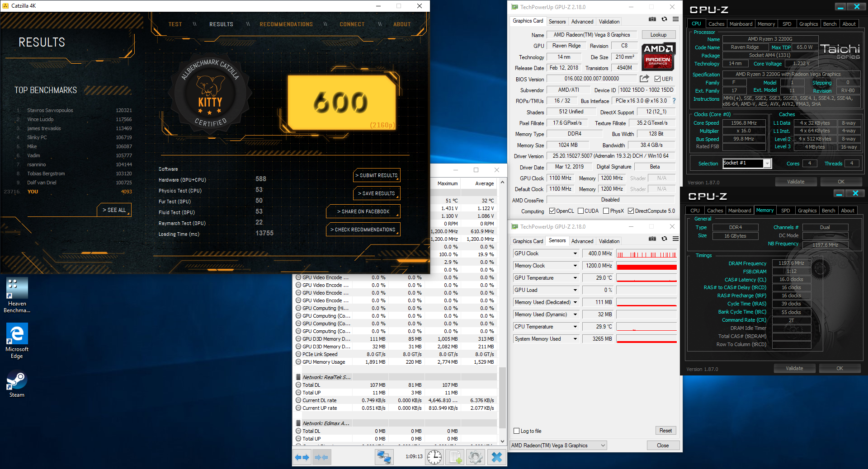Click sensor icon beside GPU Memory Usage
This screenshot has width=868, height=469.
(x=298, y=362)
